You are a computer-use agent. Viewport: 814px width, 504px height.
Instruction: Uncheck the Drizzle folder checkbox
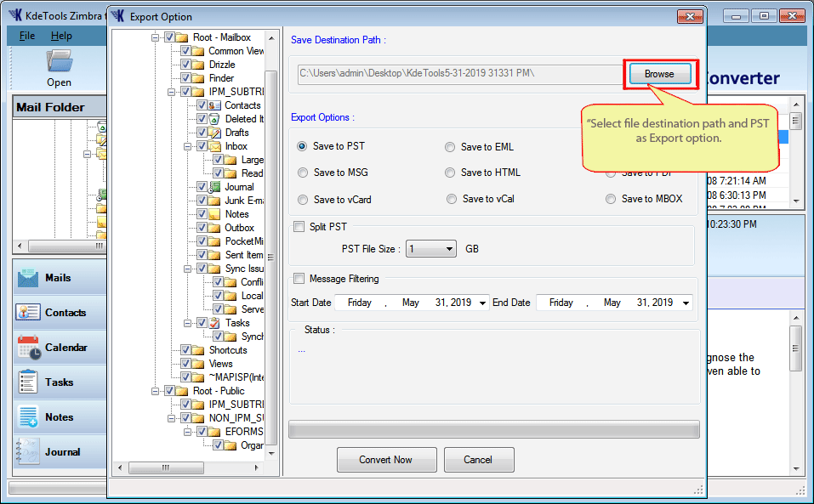(185, 65)
